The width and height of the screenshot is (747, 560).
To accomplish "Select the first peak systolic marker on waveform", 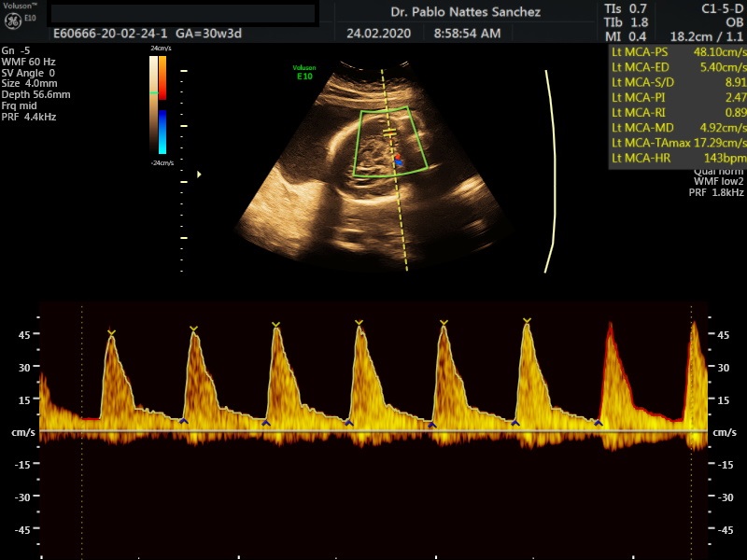I will (111, 333).
